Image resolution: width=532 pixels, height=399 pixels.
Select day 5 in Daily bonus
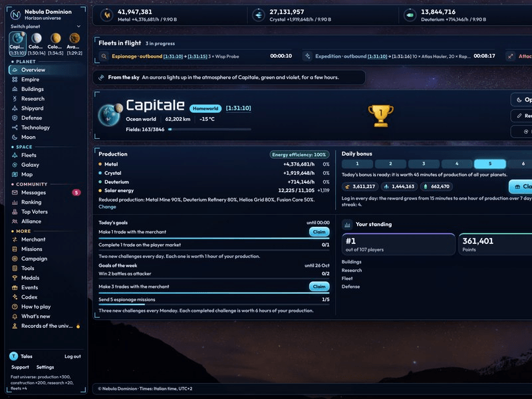click(x=490, y=164)
